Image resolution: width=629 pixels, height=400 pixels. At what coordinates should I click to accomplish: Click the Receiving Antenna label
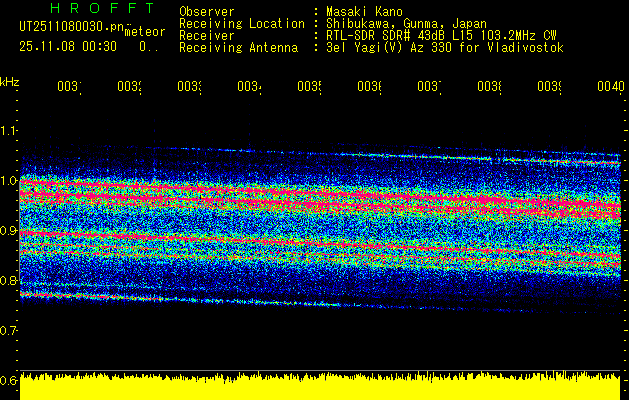[239, 48]
